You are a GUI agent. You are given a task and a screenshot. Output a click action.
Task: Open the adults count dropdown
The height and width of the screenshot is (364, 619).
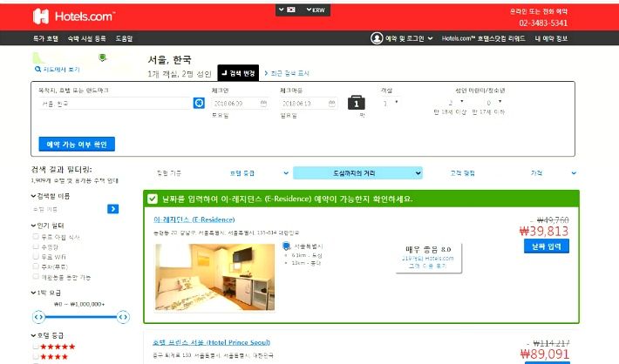click(456, 103)
